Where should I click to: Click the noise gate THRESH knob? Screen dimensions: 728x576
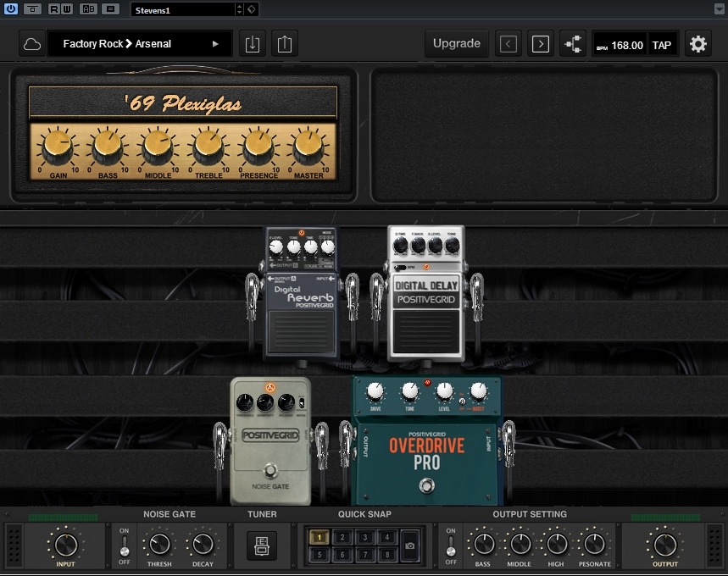click(x=159, y=545)
